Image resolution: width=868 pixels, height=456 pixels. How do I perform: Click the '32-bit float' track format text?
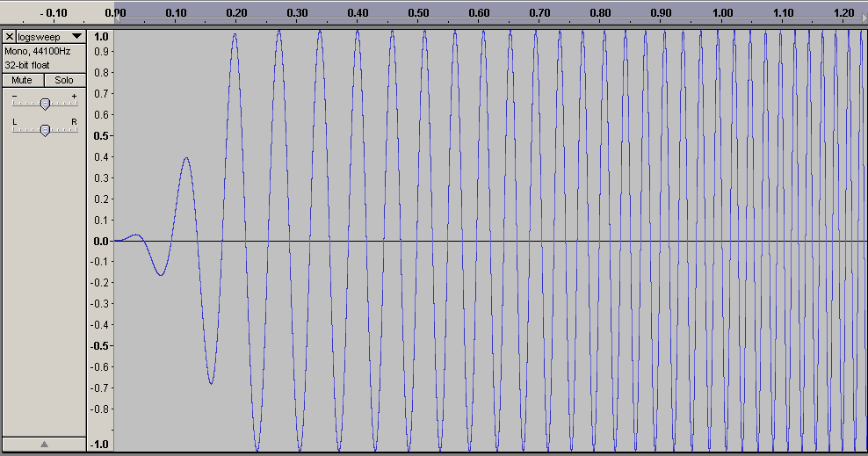(27, 65)
